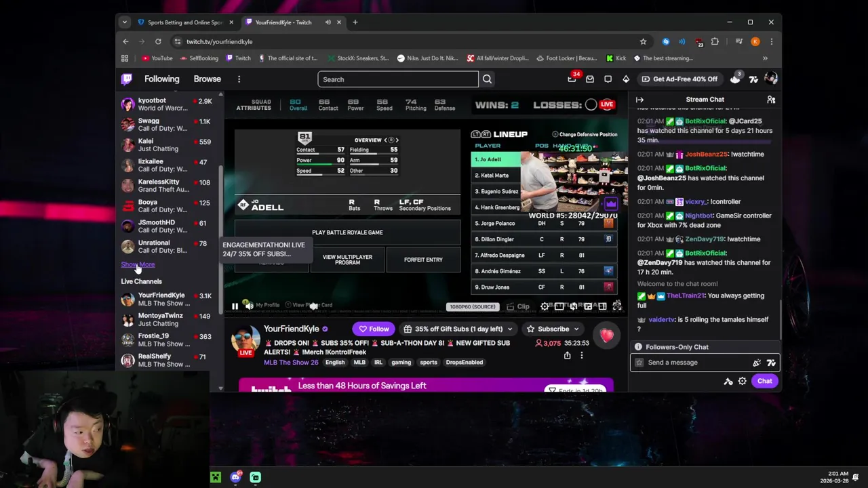Open the Get Bits diamond icon

[x=626, y=79]
